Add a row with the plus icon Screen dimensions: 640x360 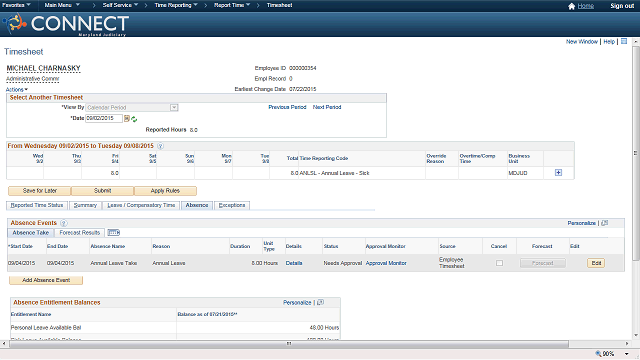558,173
